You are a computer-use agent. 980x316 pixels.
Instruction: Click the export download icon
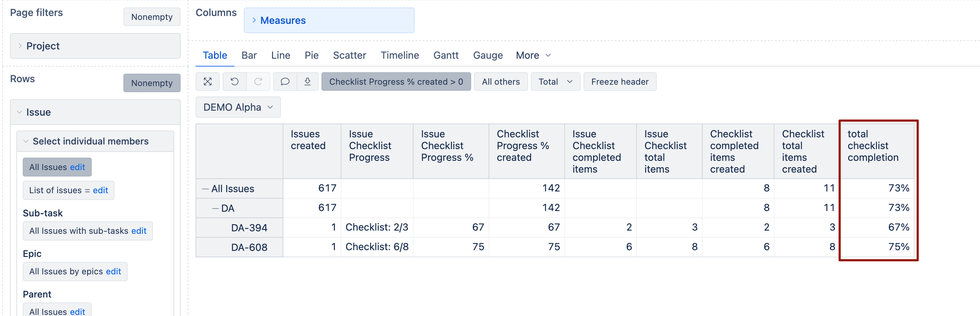click(x=307, y=81)
